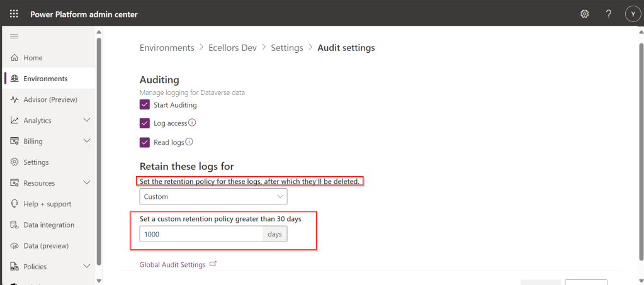
Task: Click the Log access info icon
Action: [193, 123]
